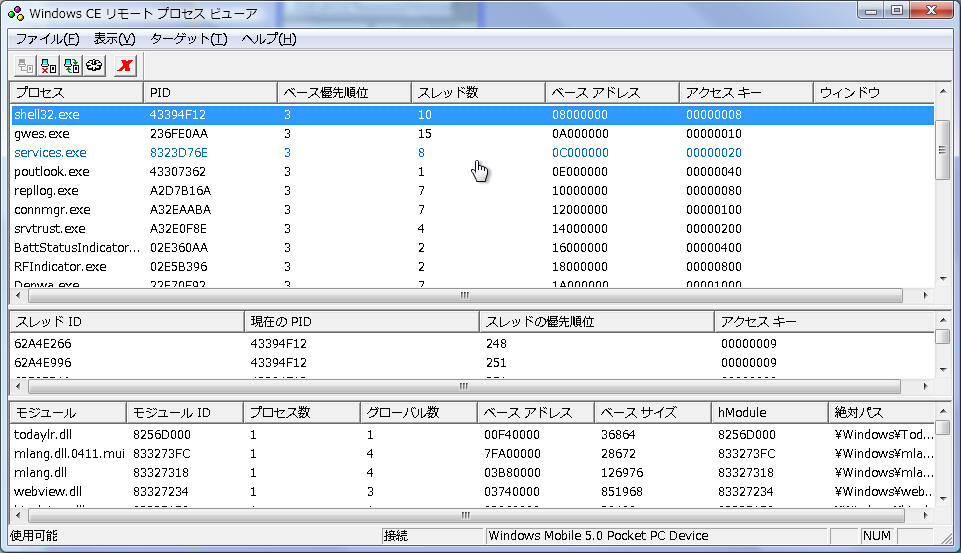
Task: Click the disconnect from device toolbar icon
Action: [48, 66]
